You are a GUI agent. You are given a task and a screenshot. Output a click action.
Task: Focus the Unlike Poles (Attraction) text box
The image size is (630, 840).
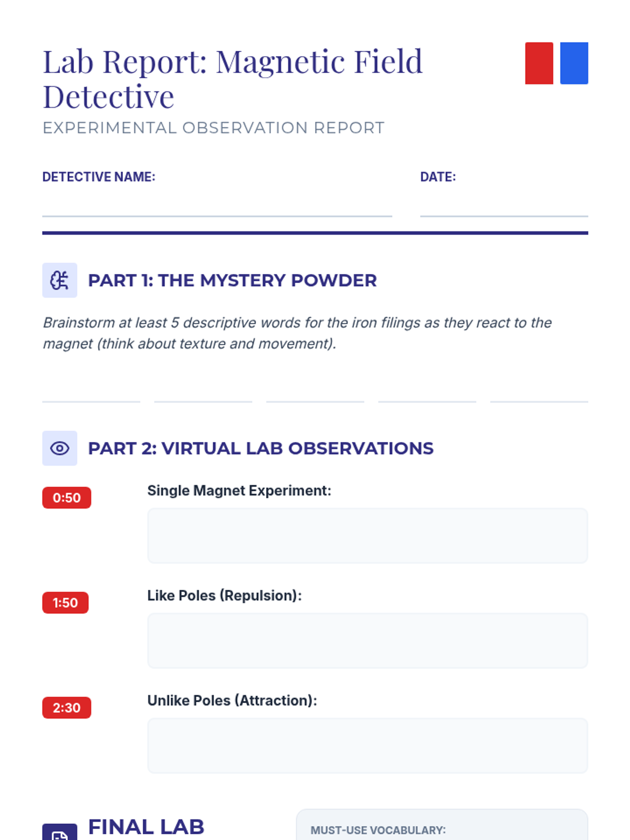(367, 745)
